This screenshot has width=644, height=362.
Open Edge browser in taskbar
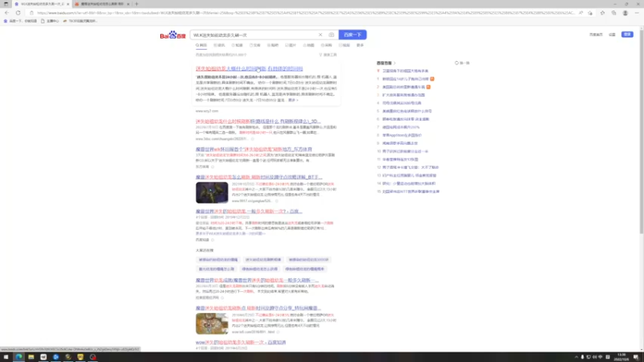19,357
